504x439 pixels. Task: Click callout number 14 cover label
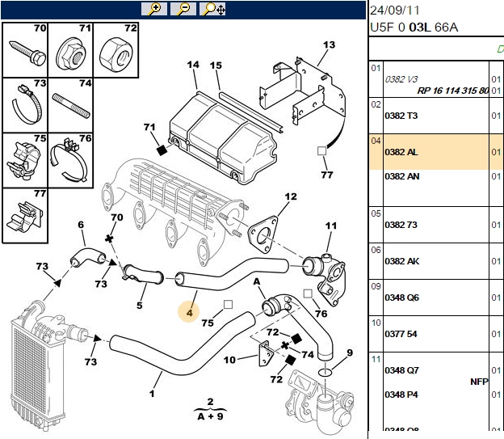click(193, 65)
